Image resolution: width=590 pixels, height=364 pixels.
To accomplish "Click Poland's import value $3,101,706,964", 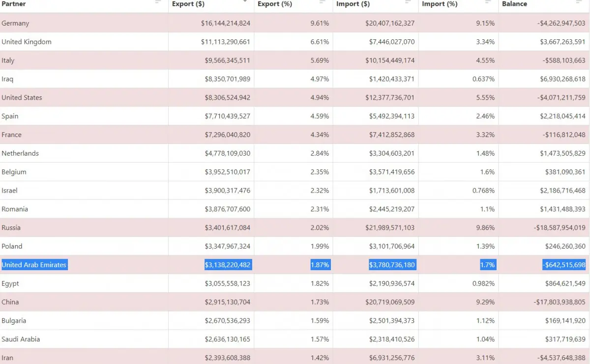I will 392,246.
